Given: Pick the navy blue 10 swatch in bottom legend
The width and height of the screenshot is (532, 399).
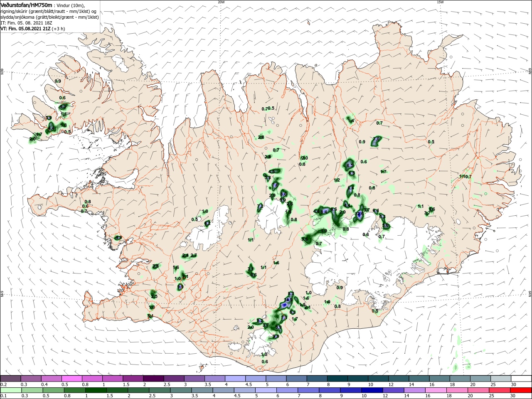Looking at the screenshot, I should tap(373, 390).
